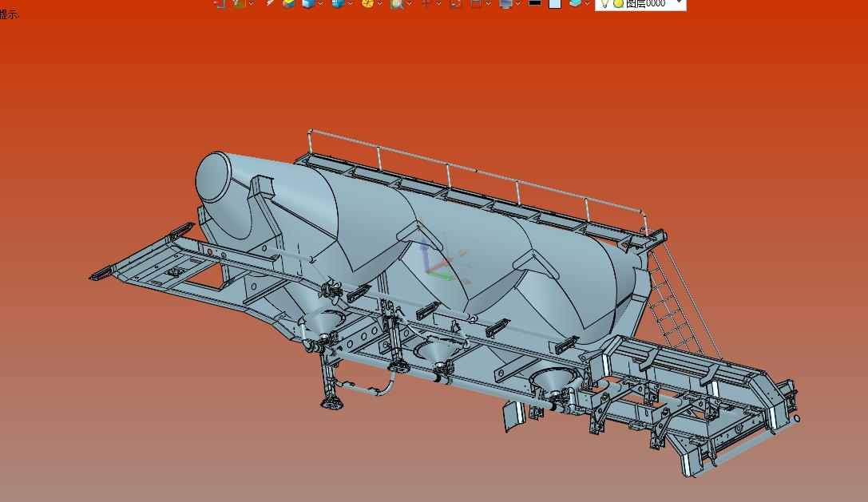868x502 pixels.
Task: Toggle the layer lightbulb visibility icon
Action: tap(604, 3)
